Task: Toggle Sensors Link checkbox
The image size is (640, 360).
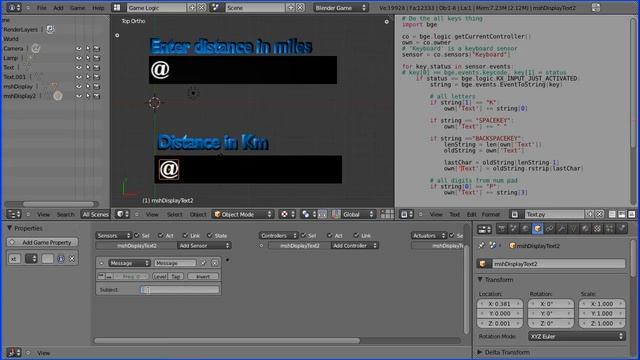Action: 185,236
